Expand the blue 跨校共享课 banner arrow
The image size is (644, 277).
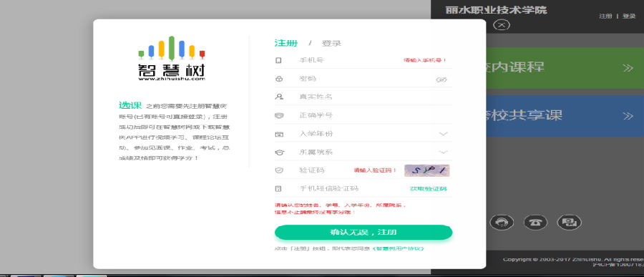628,116
